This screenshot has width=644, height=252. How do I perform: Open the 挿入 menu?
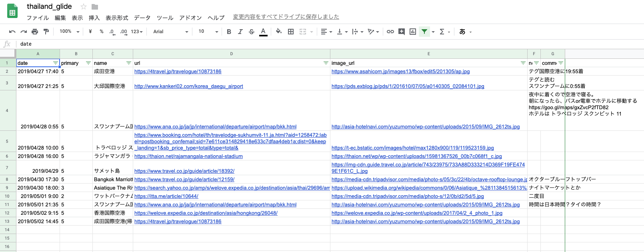pyautogui.click(x=94, y=18)
